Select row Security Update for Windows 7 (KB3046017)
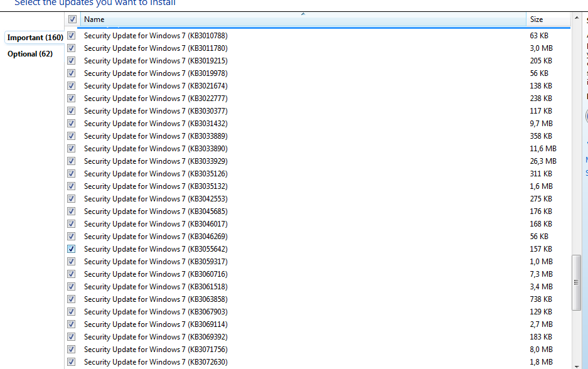The width and height of the screenshot is (588, 369). pyautogui.click(x=318, y=224)
